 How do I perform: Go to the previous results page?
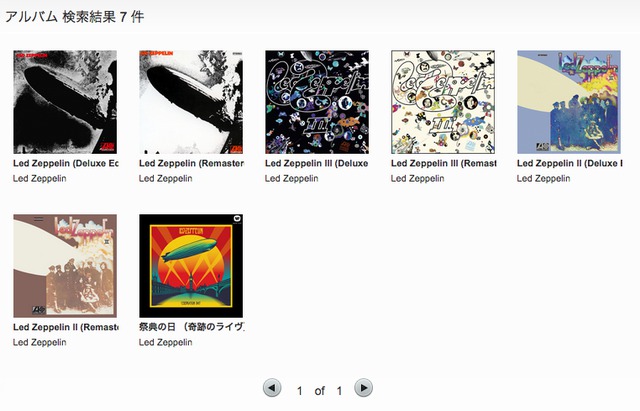coord(272,388)
